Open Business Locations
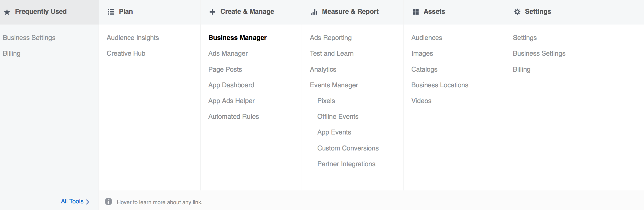The height and width of the screenshot is (210, 644). [x=440, y=85]
